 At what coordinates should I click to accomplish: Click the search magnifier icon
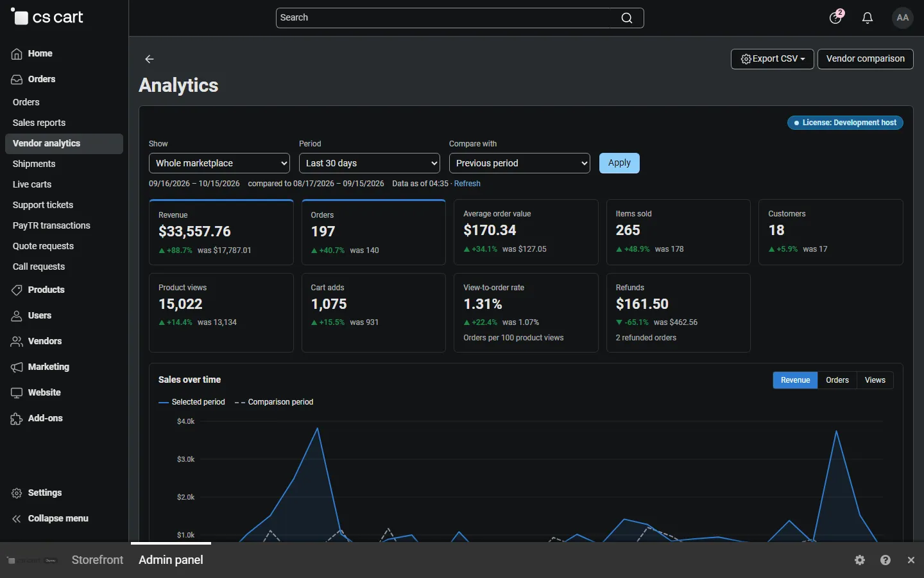[x=627, y=18]
